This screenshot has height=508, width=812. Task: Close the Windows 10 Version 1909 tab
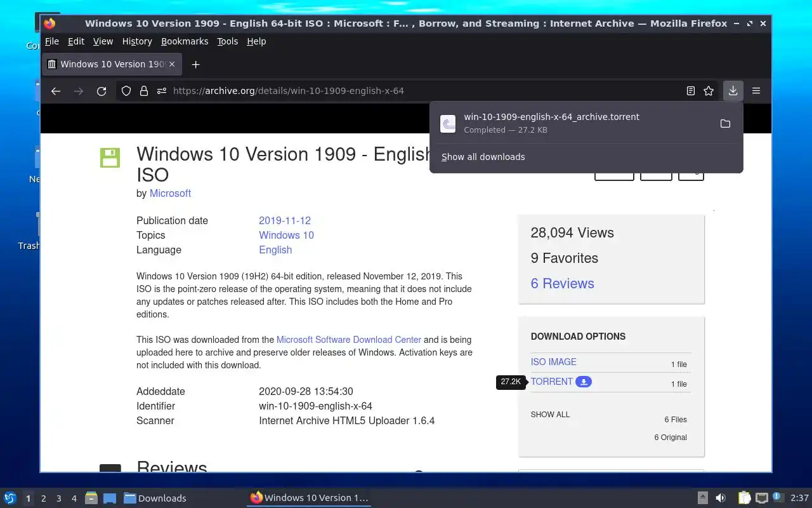(171, 64)
